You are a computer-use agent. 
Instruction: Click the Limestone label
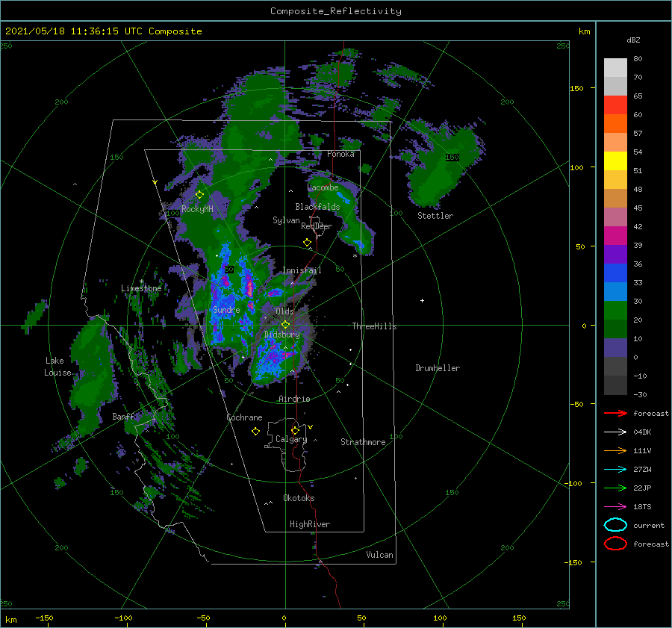click(141, 288)
